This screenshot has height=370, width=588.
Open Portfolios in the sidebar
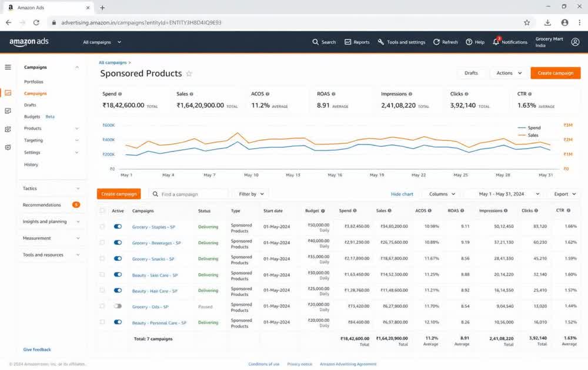tap(34, 82)
